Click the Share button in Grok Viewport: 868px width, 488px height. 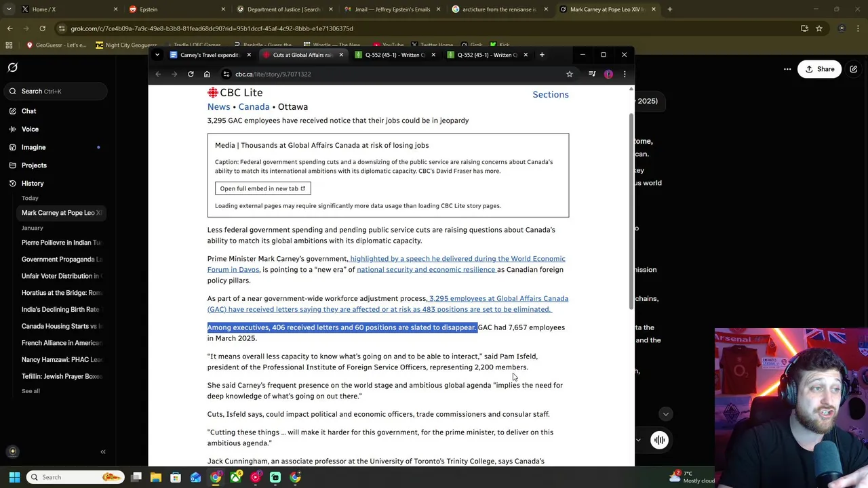[x=819, y=69]
